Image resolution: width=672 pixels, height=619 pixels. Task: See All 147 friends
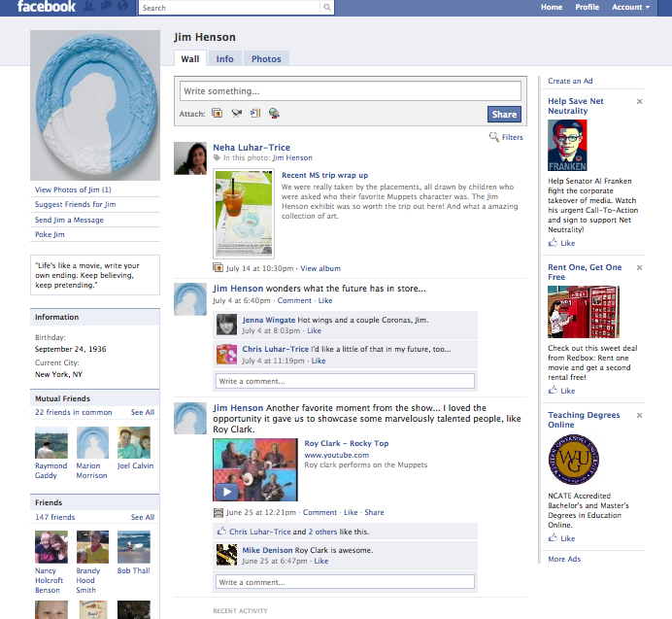coord(143,517)
